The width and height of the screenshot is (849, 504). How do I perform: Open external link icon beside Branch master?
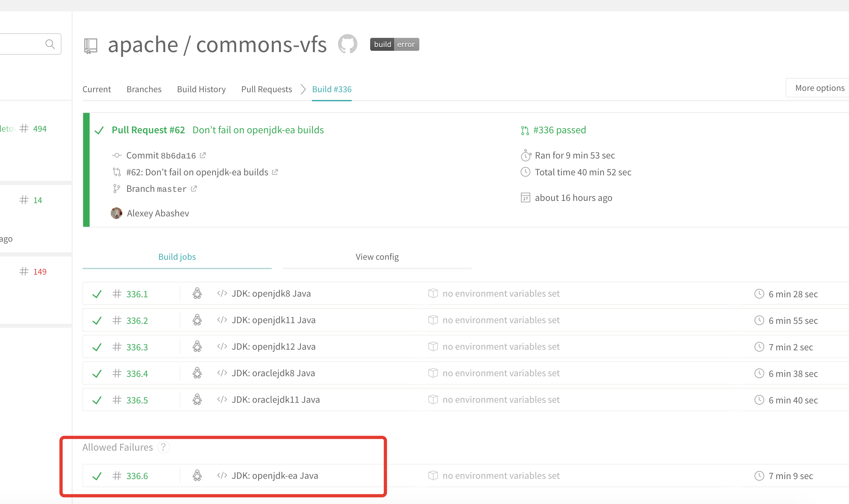(194, 189)
